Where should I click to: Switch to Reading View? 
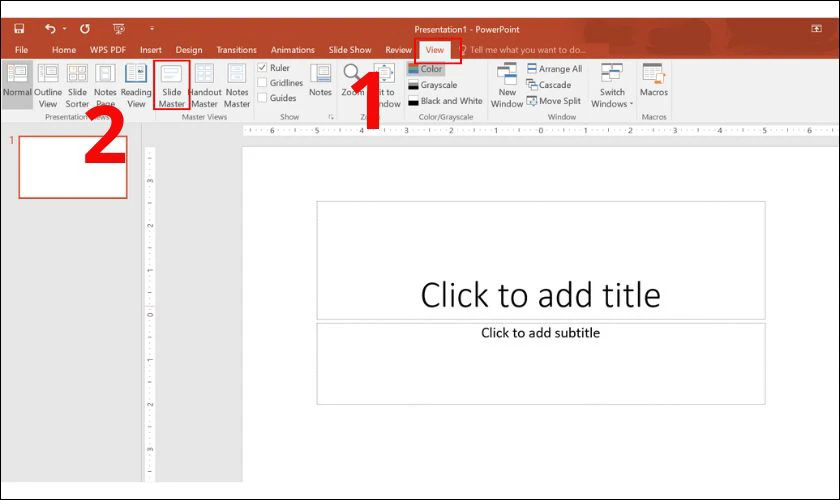tap(136, 84)
